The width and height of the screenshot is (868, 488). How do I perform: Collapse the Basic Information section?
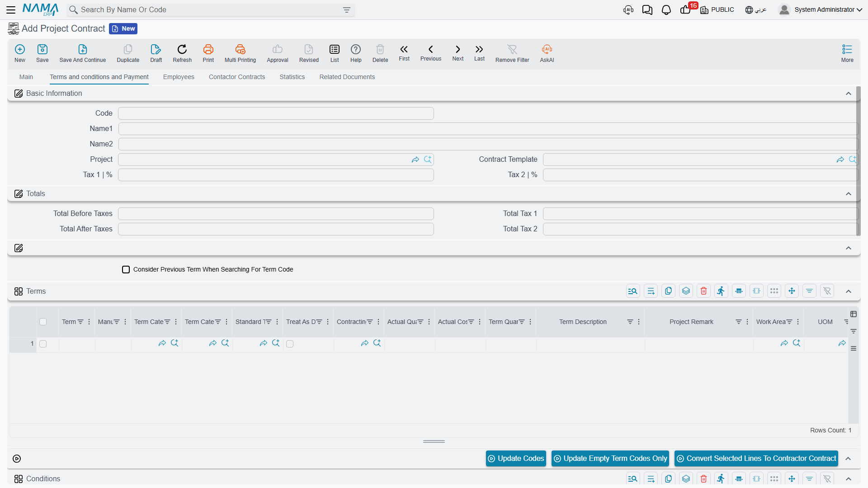click(849, 94)
